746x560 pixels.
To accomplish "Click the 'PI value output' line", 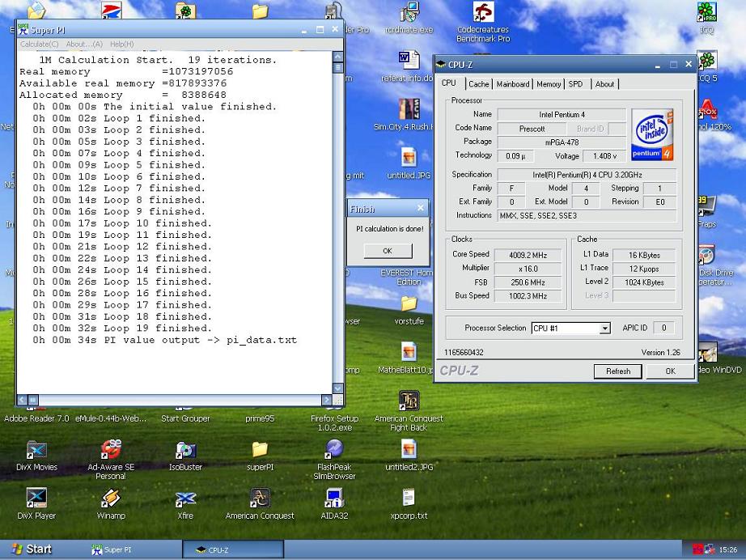I will 164,340.
